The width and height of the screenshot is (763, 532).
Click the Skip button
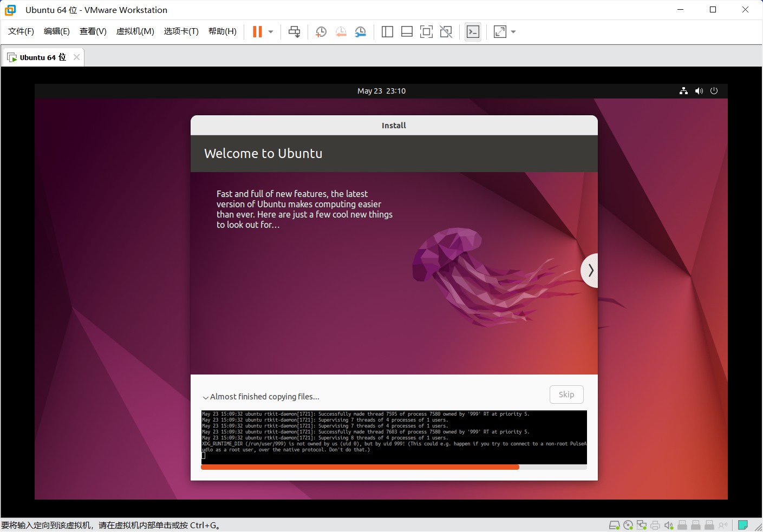point(566,395)
